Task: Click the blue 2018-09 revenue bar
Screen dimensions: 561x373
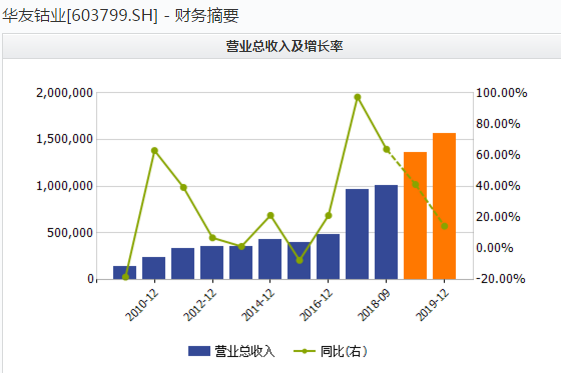Action: click(x=386, y=232)
